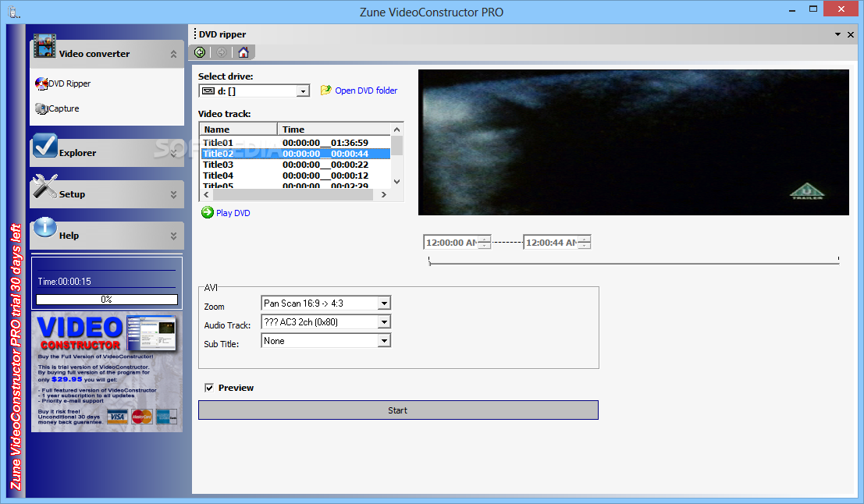Select the Title02 video track

tap(295, 154)
